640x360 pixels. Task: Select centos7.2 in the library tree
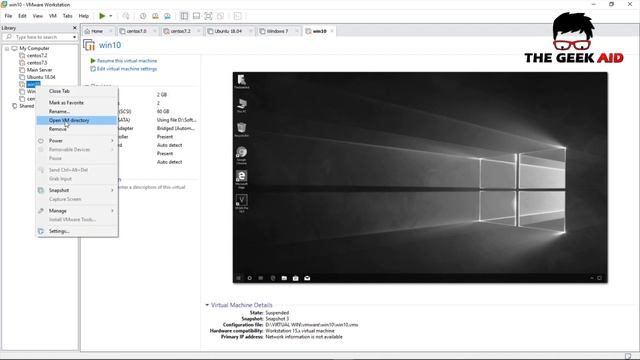[37, 56]
